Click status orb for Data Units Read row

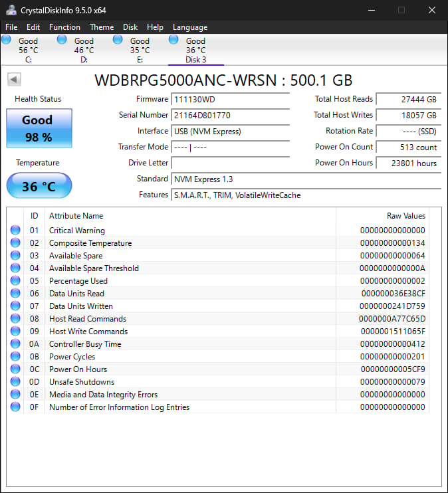(x=15, y=293)
